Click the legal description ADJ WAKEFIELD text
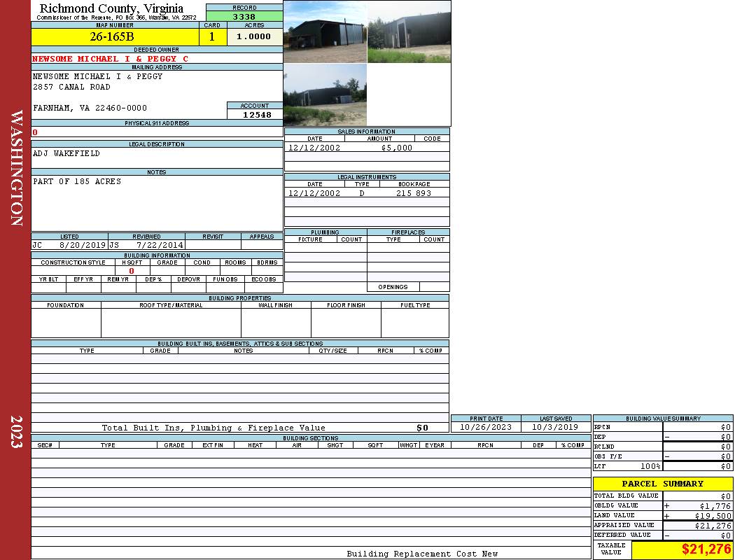The height and width of the screenshot is (560, 735). (x=66, y=153)
